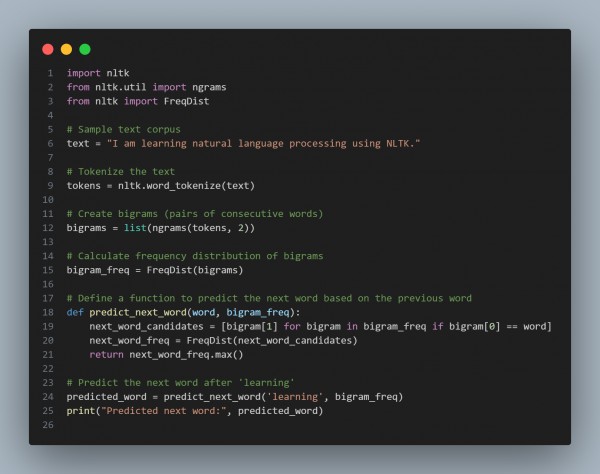Viewport: 600px width, 474px height.
Task: Click the yellow minimize dot
Action: tap(66, 49)
